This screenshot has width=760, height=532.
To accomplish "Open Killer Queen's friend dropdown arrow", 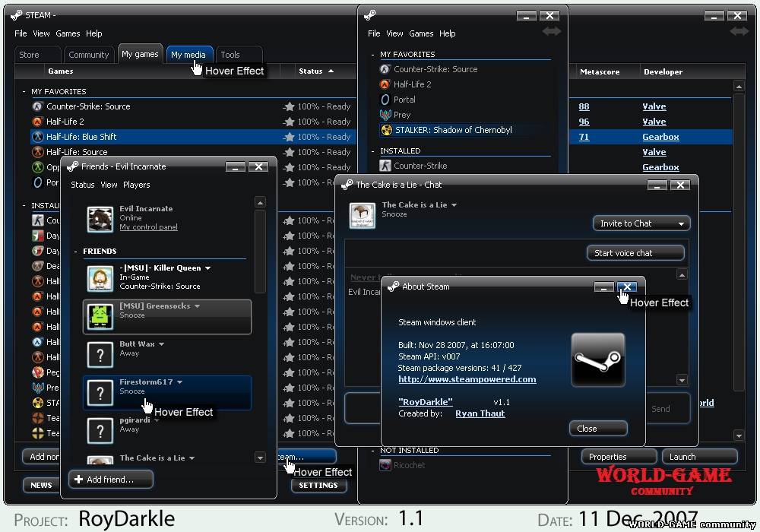I will point(208,268).
